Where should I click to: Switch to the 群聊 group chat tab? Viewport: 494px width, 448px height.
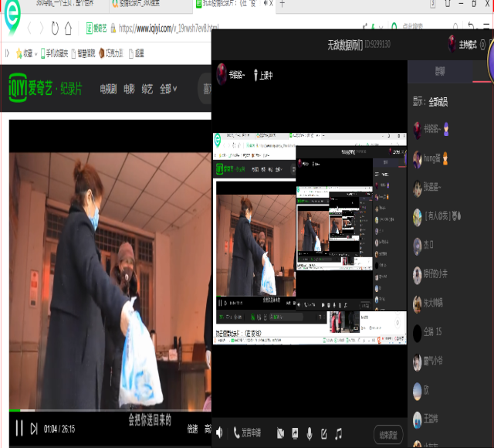coord(439,70)
